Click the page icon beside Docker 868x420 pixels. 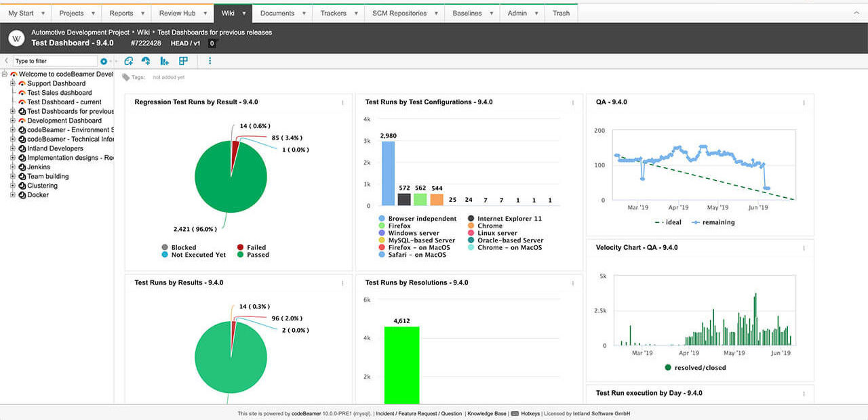click(22, 195)
